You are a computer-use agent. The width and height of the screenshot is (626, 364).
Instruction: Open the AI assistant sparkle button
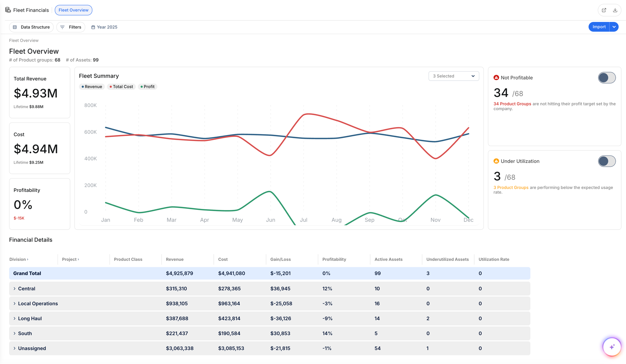[612, 346]
